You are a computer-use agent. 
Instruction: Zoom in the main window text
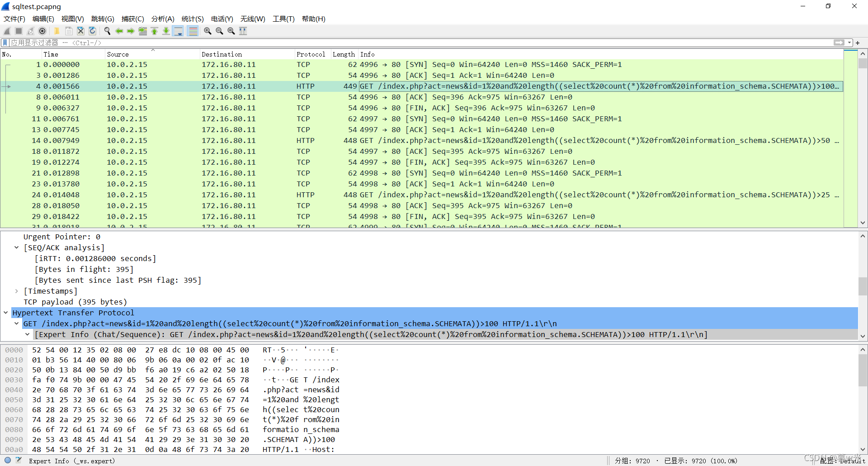208,31
